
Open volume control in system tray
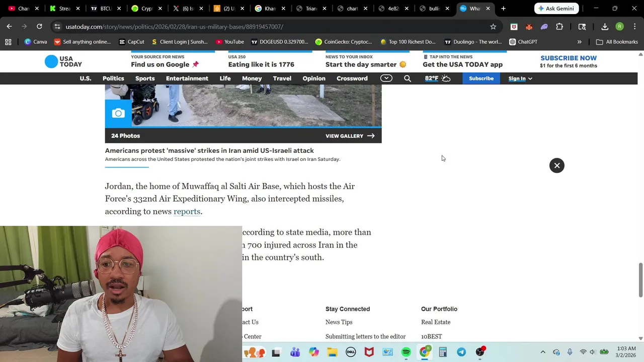[x=592, y=352]
